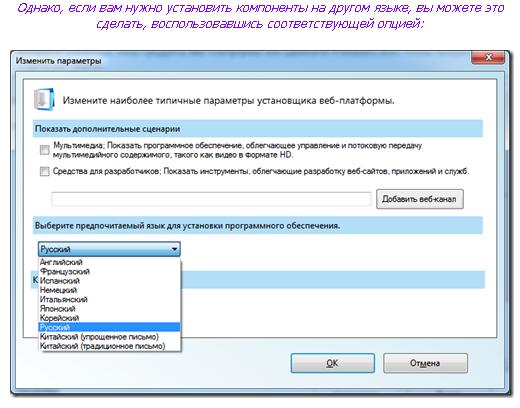Image resolution: width=520 pixels, height=408 pixels.
Task: Click the web platform installer icon
Action: 44,99
